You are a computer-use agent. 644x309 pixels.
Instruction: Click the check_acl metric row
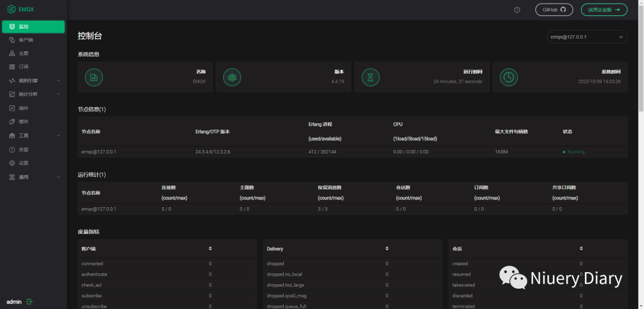pyautogui.click(x=167, y=285)
